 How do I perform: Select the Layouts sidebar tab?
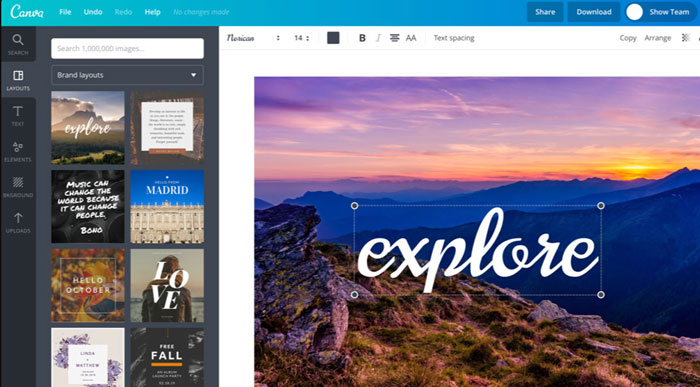(x=18, y=80)
